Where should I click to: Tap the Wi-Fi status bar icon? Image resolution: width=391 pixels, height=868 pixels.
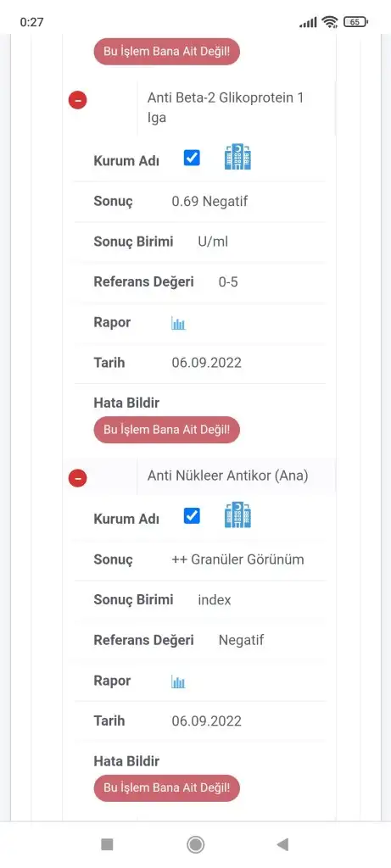(x=330, y=22)
